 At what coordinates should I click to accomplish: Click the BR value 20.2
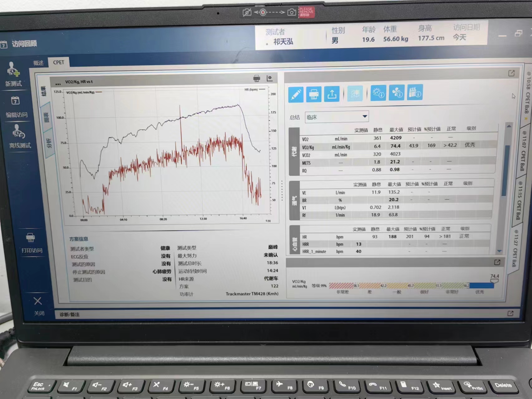(394, 199)
